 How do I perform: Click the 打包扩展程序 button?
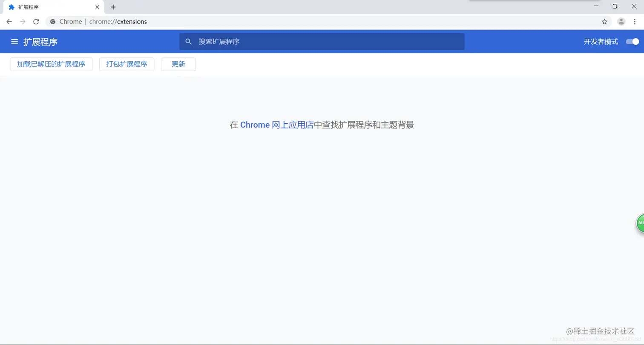pyautogui.click(x=126, y=64)
